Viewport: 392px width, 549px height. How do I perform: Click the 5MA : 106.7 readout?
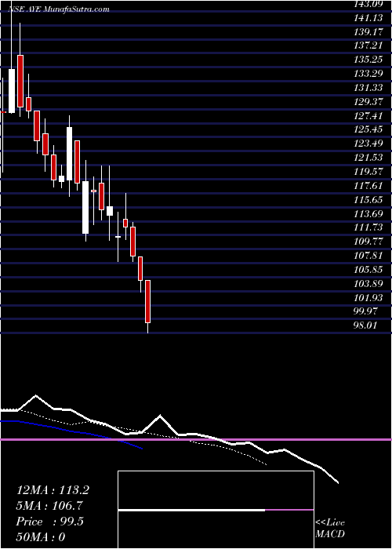(x=49, y=506)
